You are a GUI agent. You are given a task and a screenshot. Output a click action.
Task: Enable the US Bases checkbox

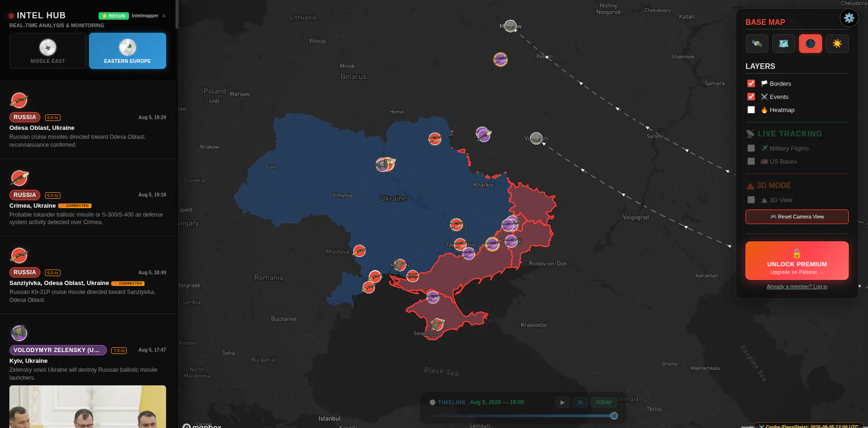[751, 161]
